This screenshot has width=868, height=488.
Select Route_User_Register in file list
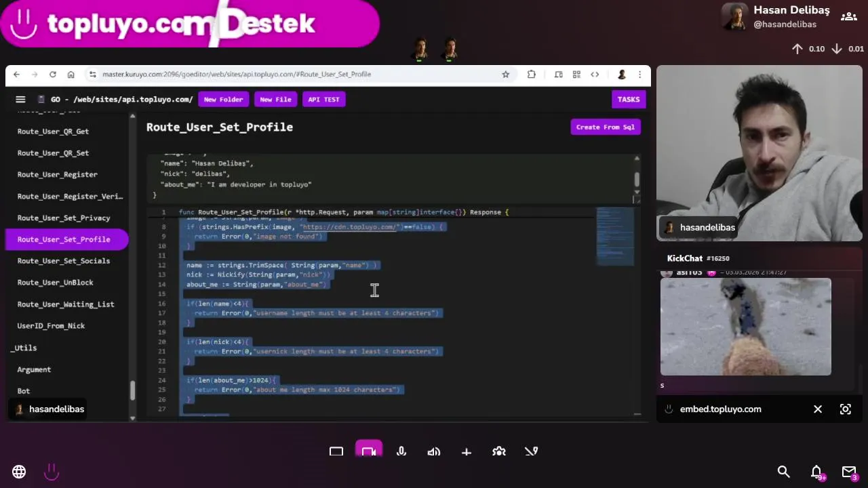pyautogui.click(x=57, y=175)
